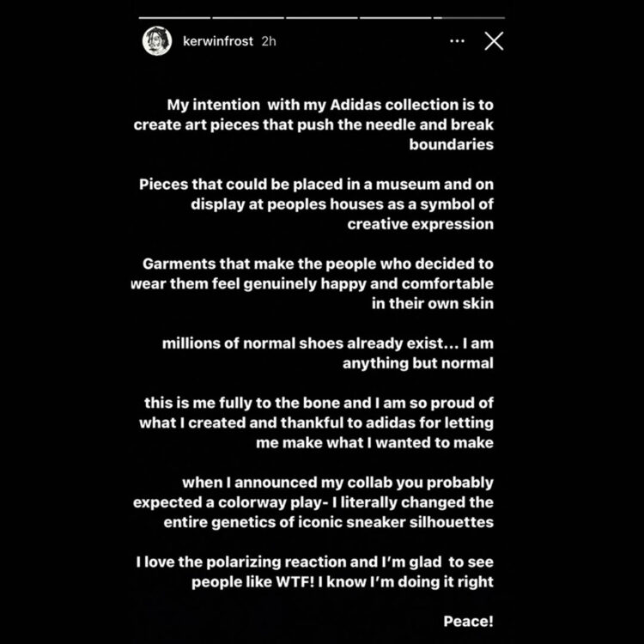
Task: Click the partially filled fifth progress segment
Action: (469, 18)
